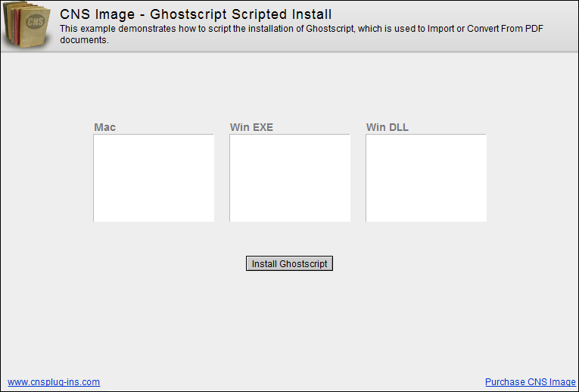Viewport: 579px width, 392px height.
Task: Open the www.cnsplug-ins.com link
Action: pos(54,382)
